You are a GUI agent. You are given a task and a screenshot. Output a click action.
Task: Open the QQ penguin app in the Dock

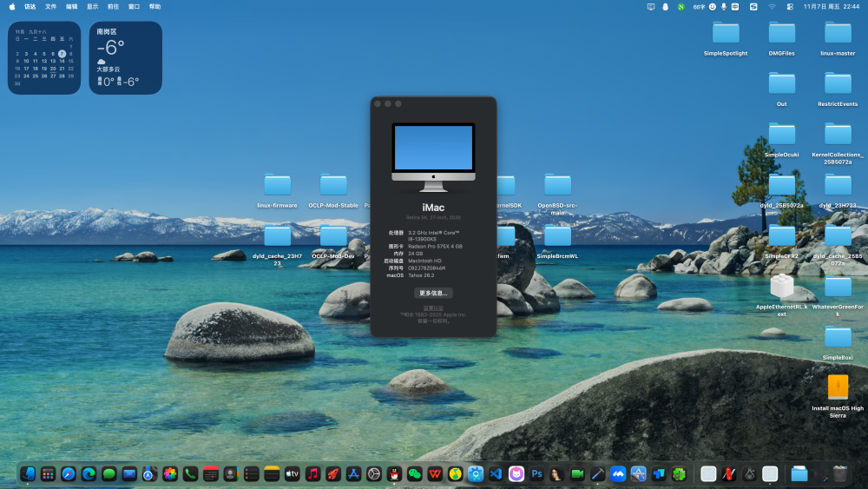394,474
